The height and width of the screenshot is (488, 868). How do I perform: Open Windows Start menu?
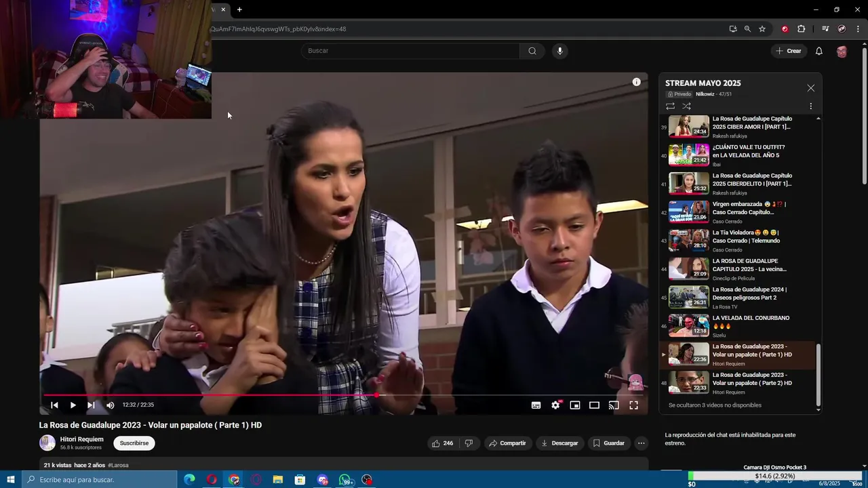coord(11,480)
